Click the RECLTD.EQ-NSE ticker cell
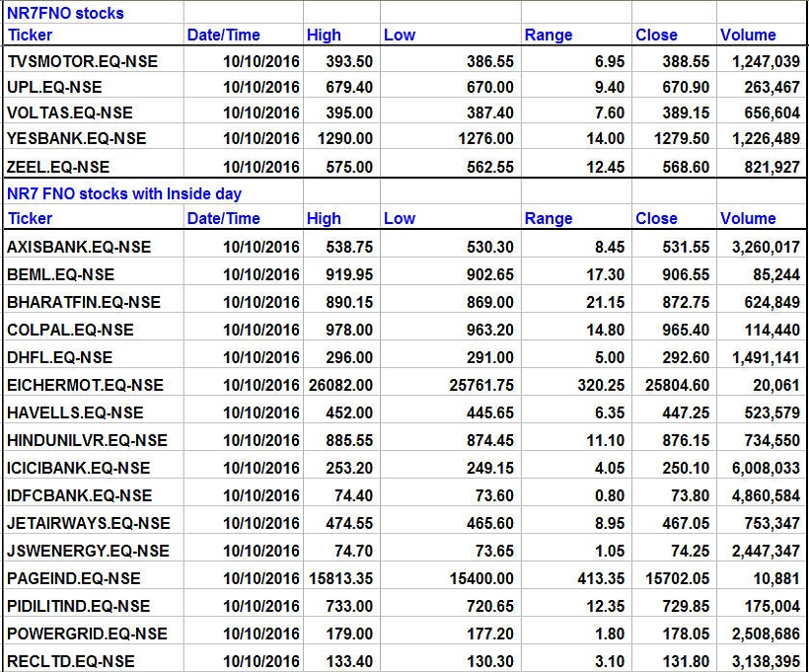The width and height of the screenshot is (809, 672). (71, 661)
